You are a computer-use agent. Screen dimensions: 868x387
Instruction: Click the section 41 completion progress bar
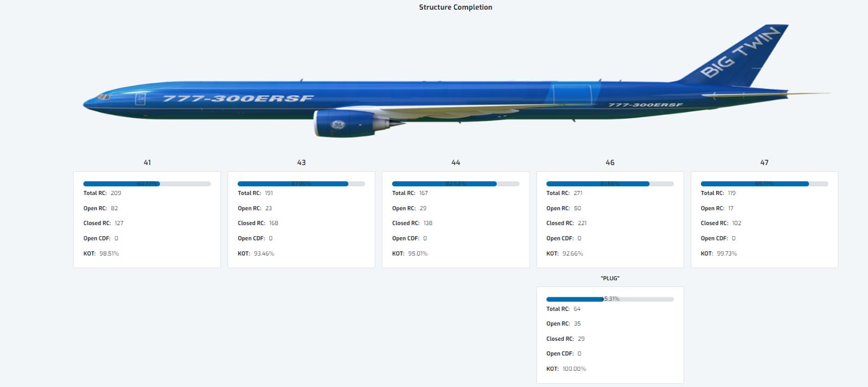point(147,183)
